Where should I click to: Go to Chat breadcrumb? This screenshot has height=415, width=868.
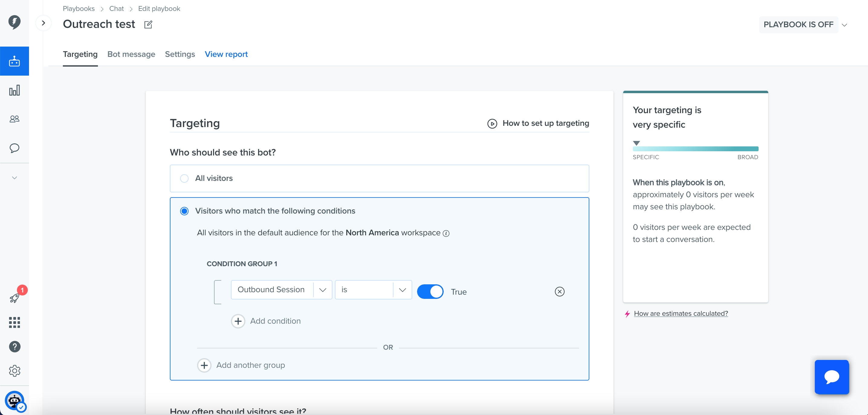(x=116, y=8)
